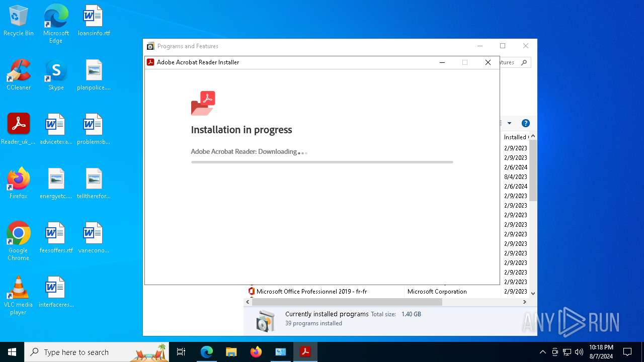Select the problemsb document icon on desktop

pos(94,129)
